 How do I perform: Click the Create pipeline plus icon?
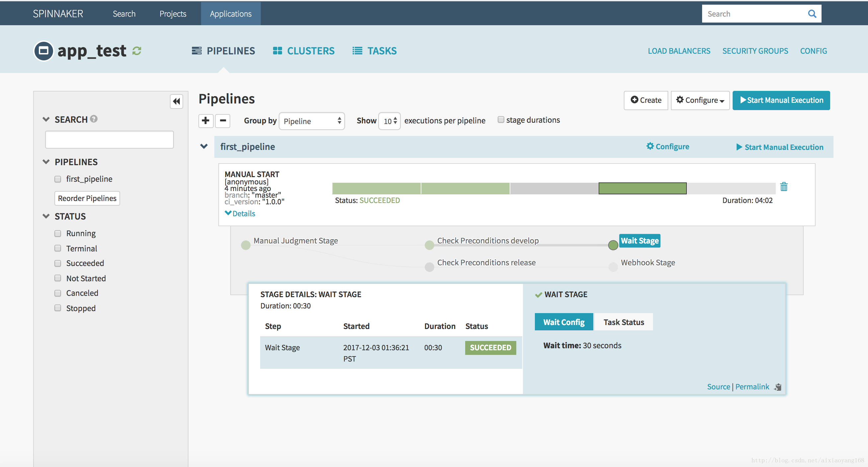tap(206, 121)
